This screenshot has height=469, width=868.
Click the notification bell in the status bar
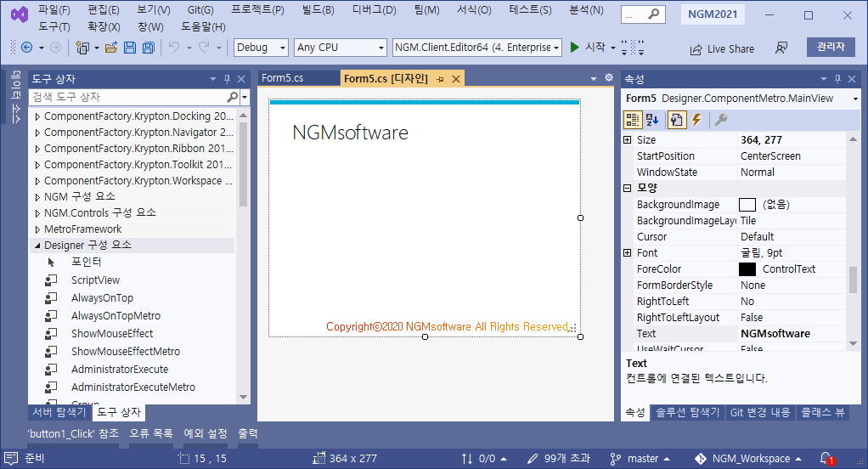click(826, 459)
